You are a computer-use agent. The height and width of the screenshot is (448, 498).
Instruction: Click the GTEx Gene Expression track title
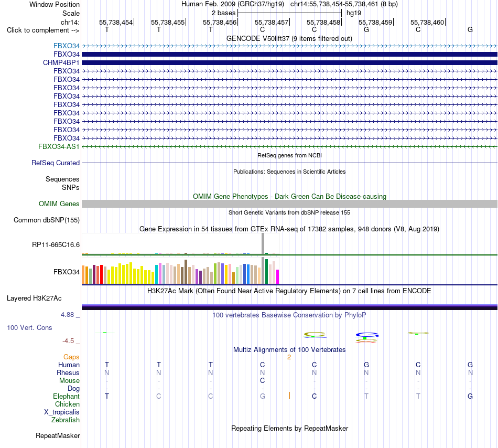[289, 229]
